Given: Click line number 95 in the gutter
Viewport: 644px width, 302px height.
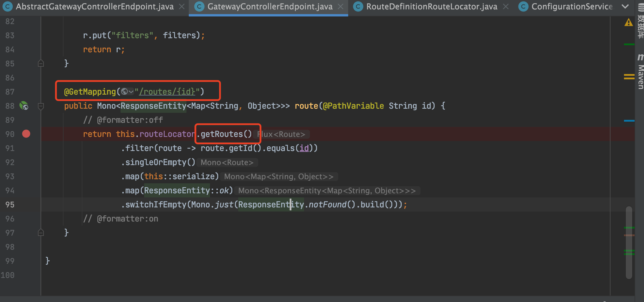Looking at the screenshot, I should [x=10, y=204].
